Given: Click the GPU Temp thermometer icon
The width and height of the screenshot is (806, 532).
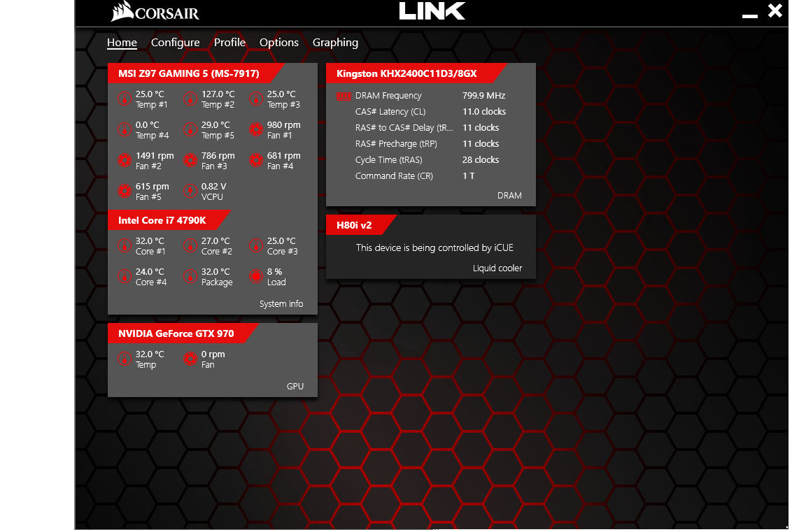Looking at the screenshot, I should 125,359.
